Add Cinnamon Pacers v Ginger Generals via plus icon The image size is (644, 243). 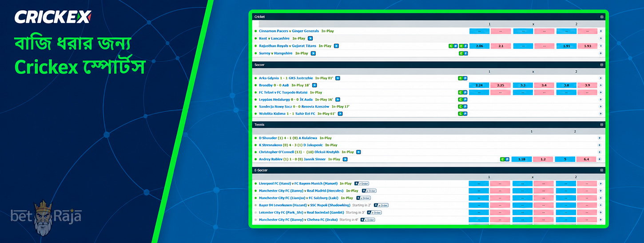pos(601,31)
